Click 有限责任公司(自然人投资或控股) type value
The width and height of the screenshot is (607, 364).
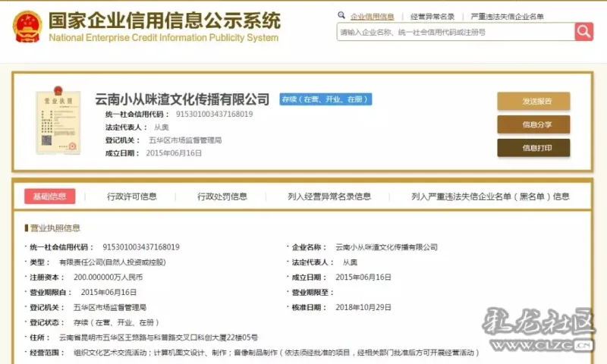(112, 262)
